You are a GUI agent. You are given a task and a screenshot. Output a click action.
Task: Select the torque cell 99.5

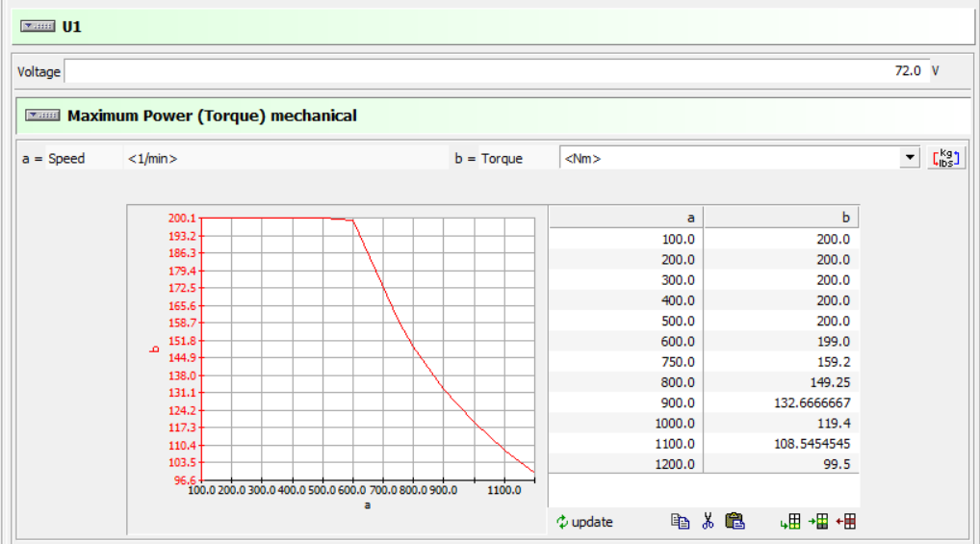(x=782, y=464)
